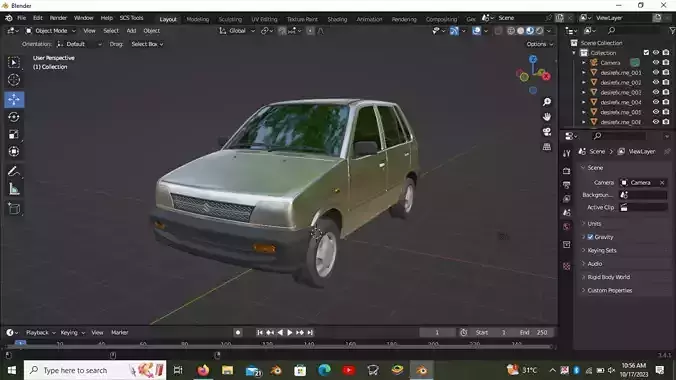The width and height of the screenshot is (676, 380).
Task: Expand the Rigid Body World panel
Action: pyautogui.click(x=608, y=277)
